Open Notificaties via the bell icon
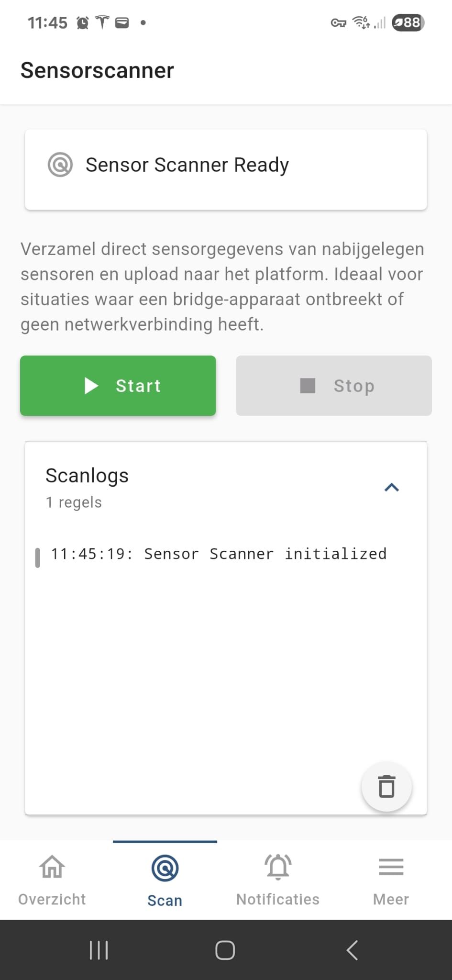Image resolution: width=452 pixels, height=980 pixels. pyautogui.click(x=277, y=867)
